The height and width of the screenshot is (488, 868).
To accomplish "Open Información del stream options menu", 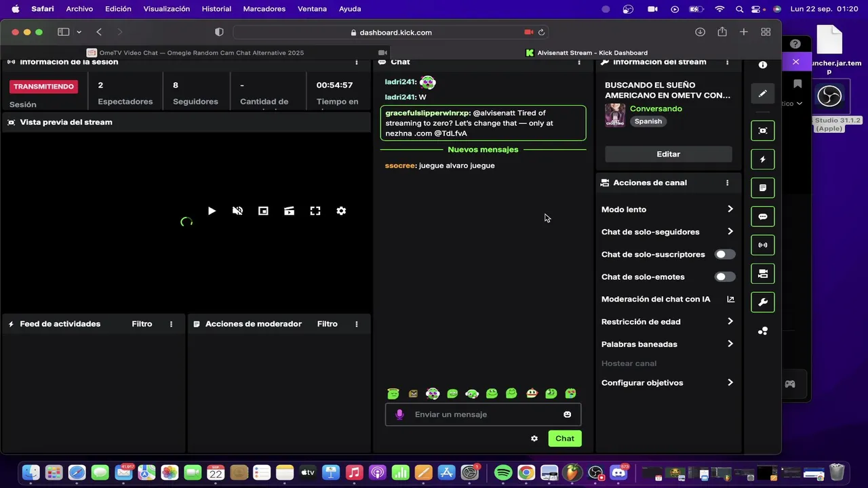I will pyautogui.click(x=728, y=62).
